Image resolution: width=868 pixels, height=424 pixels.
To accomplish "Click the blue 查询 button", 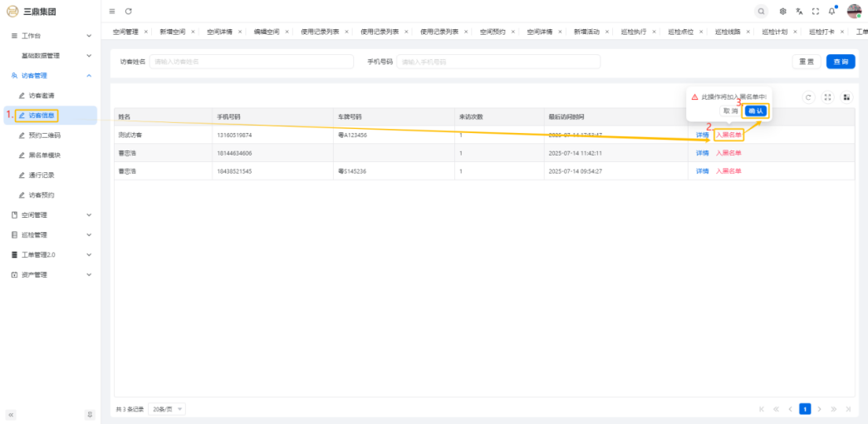I will point(840,62).
